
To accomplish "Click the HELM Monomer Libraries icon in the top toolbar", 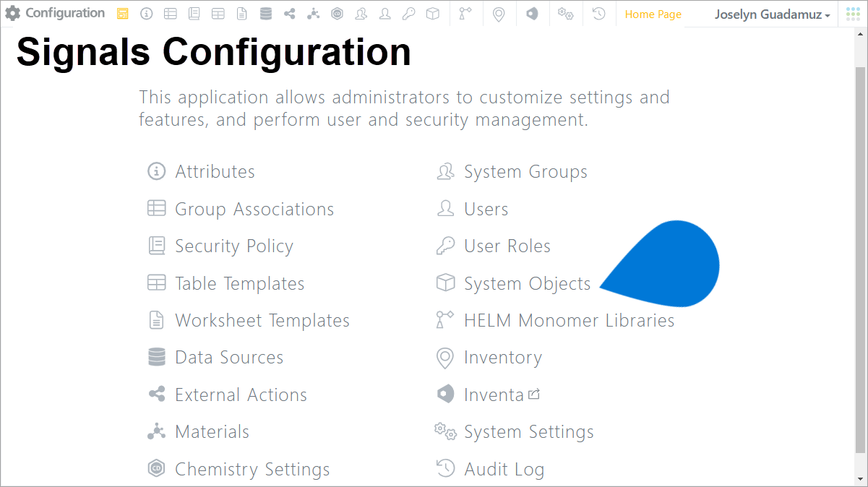I will [x=465, y=14].
